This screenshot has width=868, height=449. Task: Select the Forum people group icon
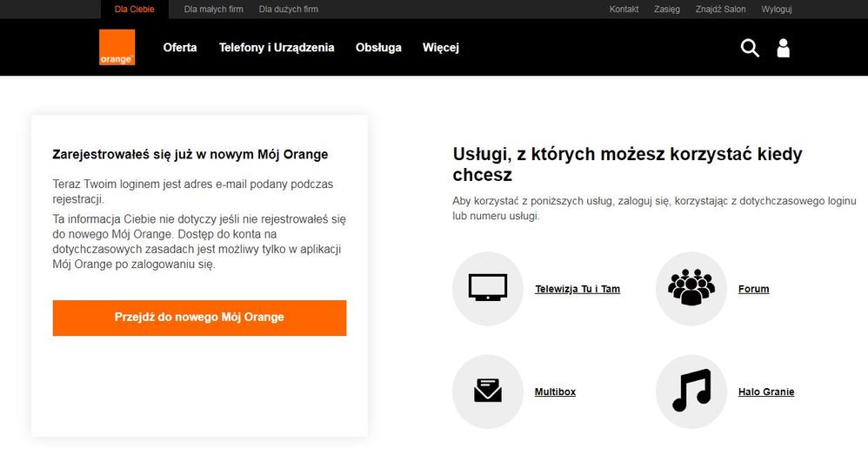691,288
